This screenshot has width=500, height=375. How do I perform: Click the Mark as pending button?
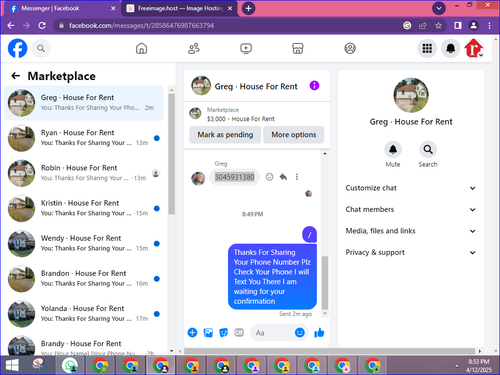225,135
